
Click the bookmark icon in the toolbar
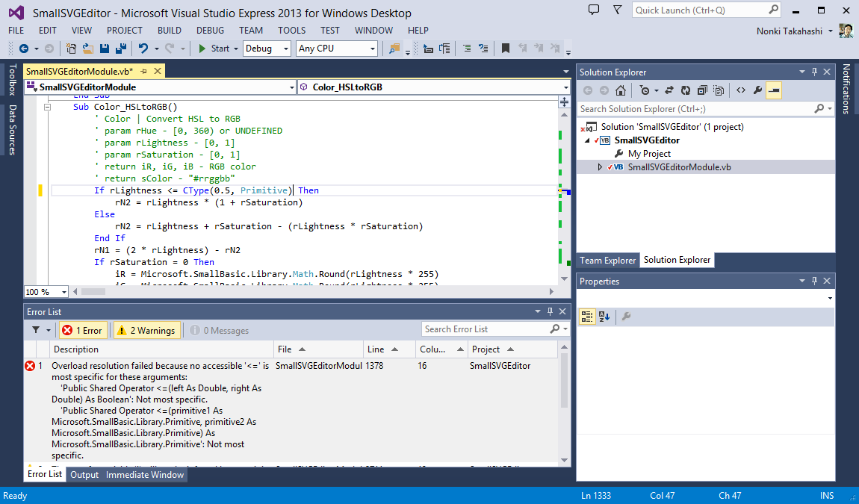506,49
